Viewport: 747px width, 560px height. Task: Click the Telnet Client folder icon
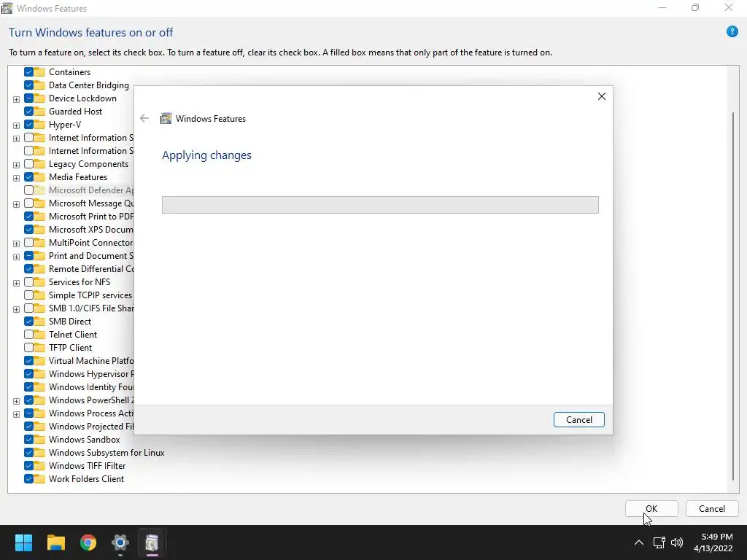click(39, 334)
